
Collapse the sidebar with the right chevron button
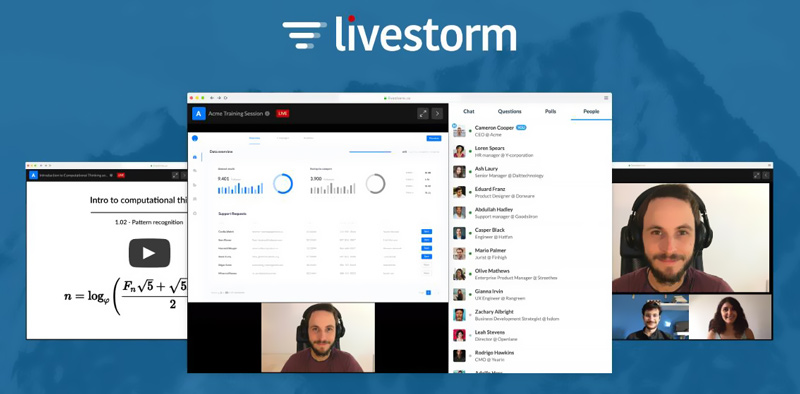(437, 113)
